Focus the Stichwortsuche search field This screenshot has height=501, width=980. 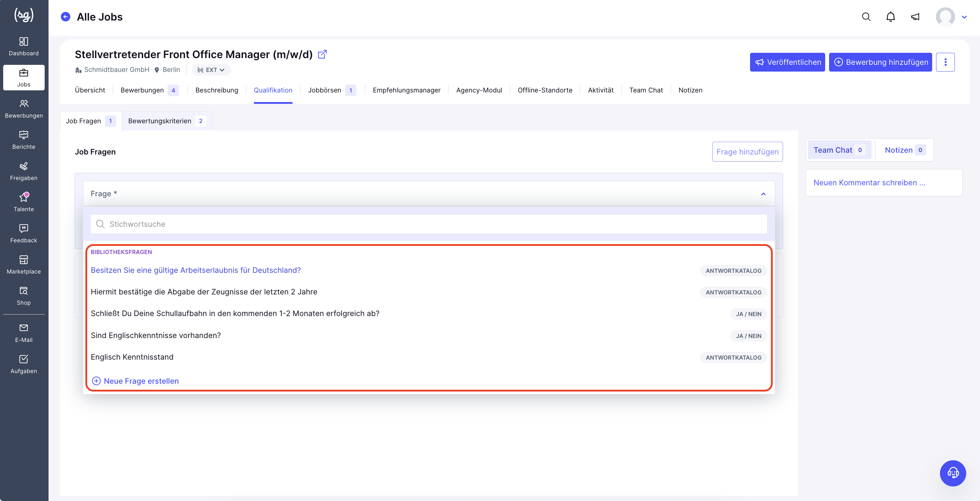pyautogui.click(x=428, y=224)
